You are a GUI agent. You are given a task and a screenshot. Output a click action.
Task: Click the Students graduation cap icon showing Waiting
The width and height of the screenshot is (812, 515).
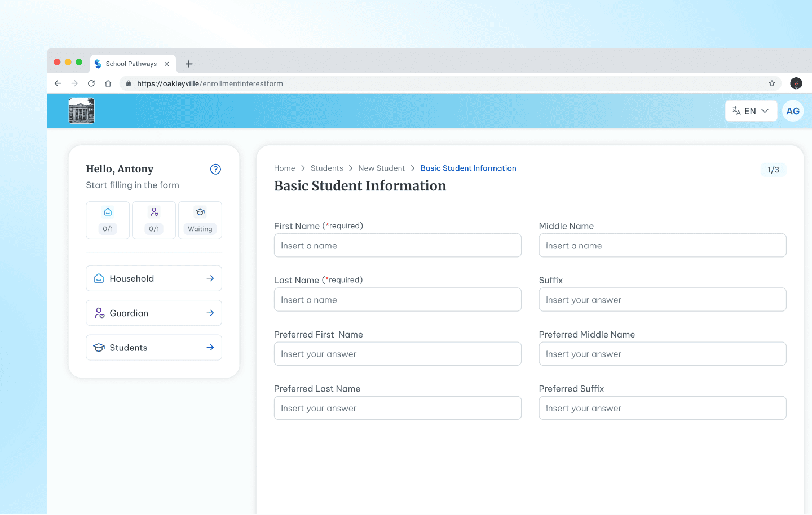point(200,220)
